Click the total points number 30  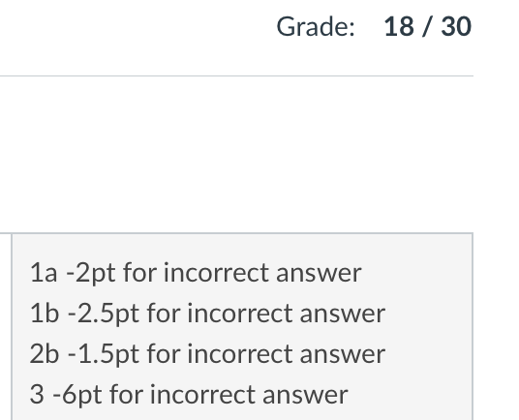coord(456,26)
